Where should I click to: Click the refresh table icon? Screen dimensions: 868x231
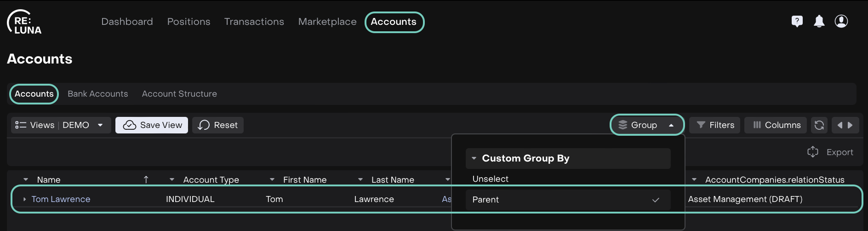(819, 125)
